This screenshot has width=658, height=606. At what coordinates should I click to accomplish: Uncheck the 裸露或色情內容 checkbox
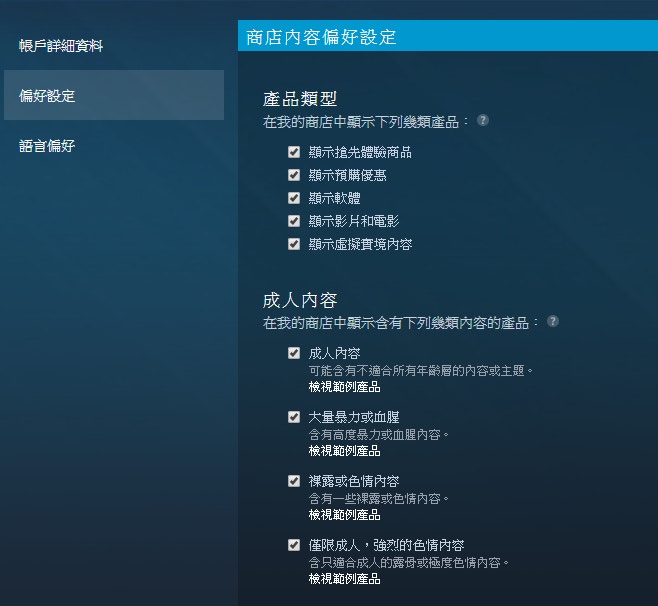pos(294,481)
